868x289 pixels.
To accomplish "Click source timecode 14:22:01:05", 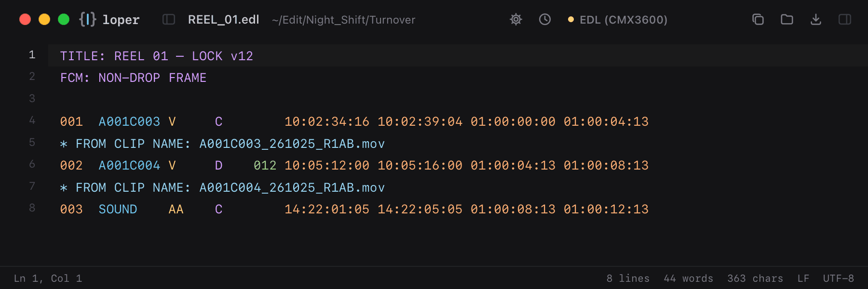I will click(327, 210).
